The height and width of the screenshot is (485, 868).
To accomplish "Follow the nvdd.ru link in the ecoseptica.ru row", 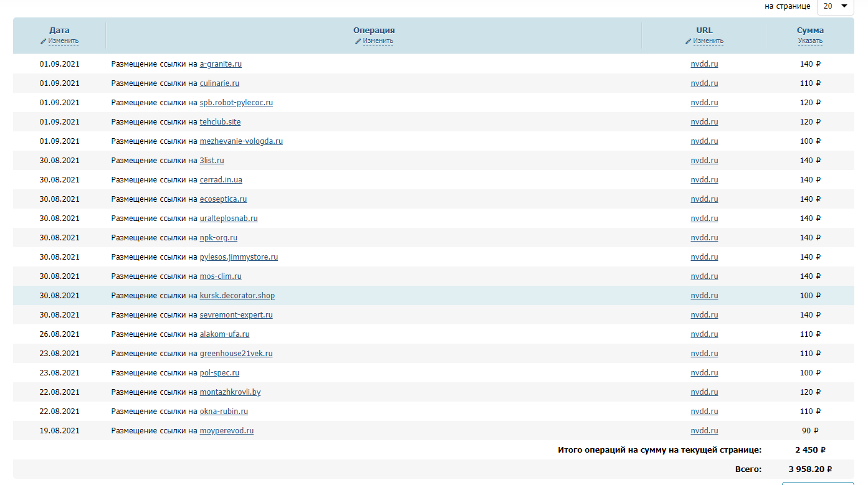I will click(x=704, y=199).
